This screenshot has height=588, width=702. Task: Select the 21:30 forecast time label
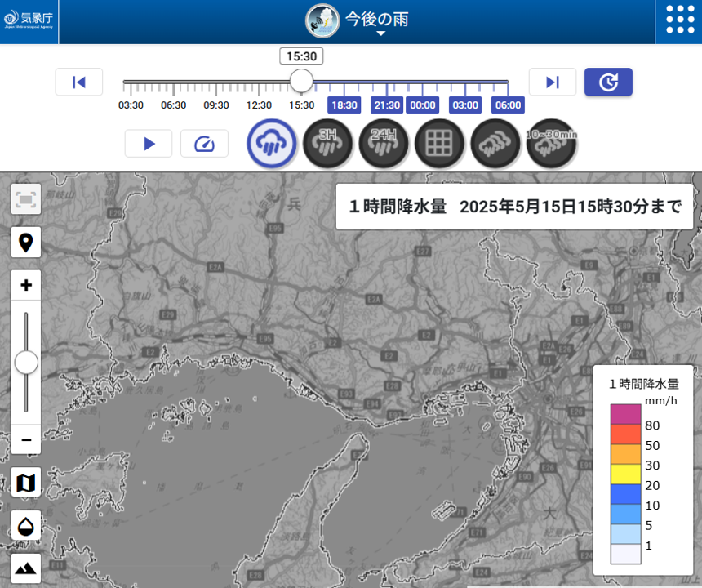pyautogui.click(x=387, y=105)
